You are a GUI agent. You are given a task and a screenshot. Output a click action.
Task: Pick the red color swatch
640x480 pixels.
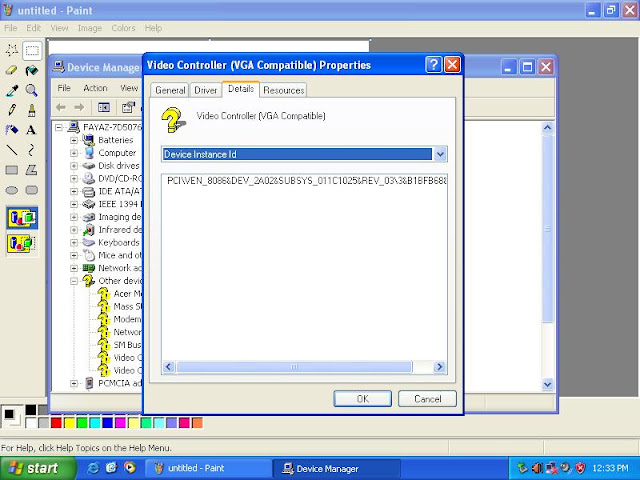click(x=56, y=423)
